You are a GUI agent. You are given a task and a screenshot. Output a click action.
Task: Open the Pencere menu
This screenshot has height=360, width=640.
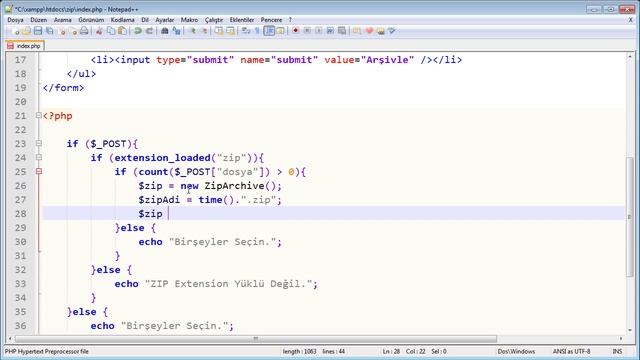(271, 20)
